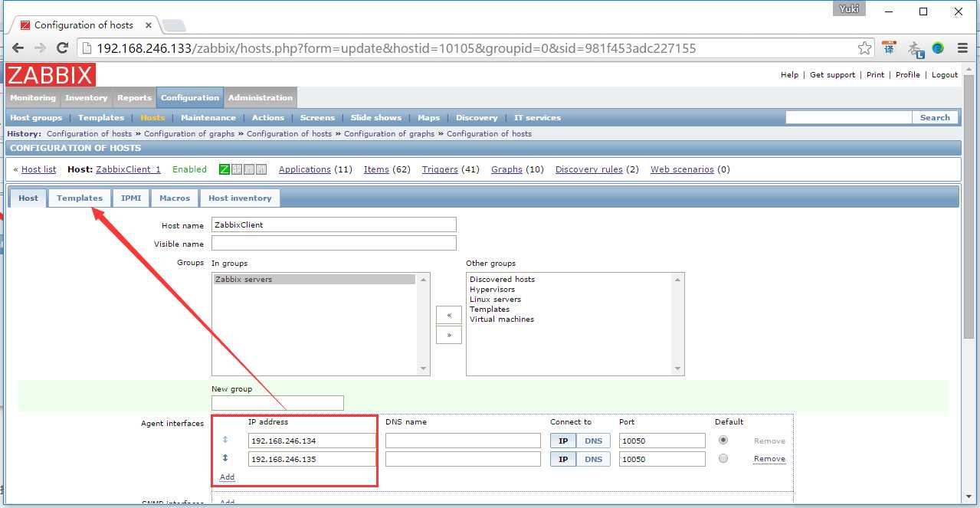The width and height of the screenshot is (980, 508).
Task: Open Maps submenu item
Action: (428, 118)
